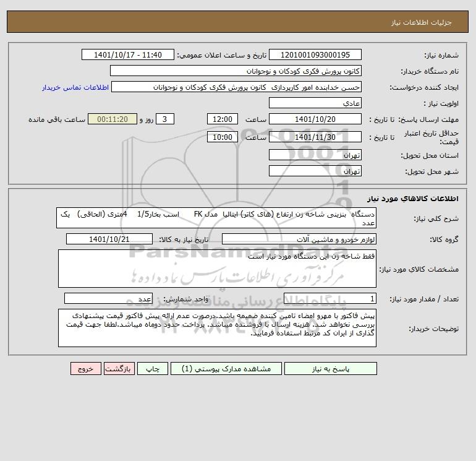Click the حداقل تاریخ اعتبار قیمت label
This screenshot has width=476, height=461.
[x=431, y=137]
